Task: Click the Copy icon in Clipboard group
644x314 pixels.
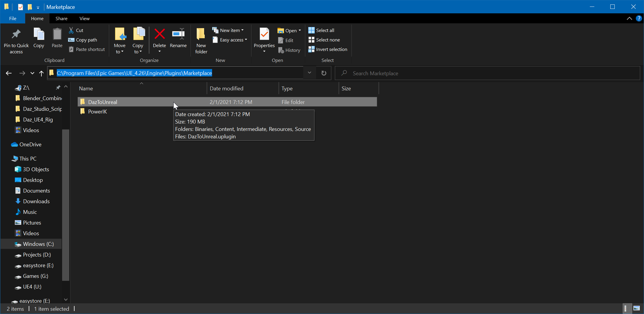Action: [x=39, y=34]
